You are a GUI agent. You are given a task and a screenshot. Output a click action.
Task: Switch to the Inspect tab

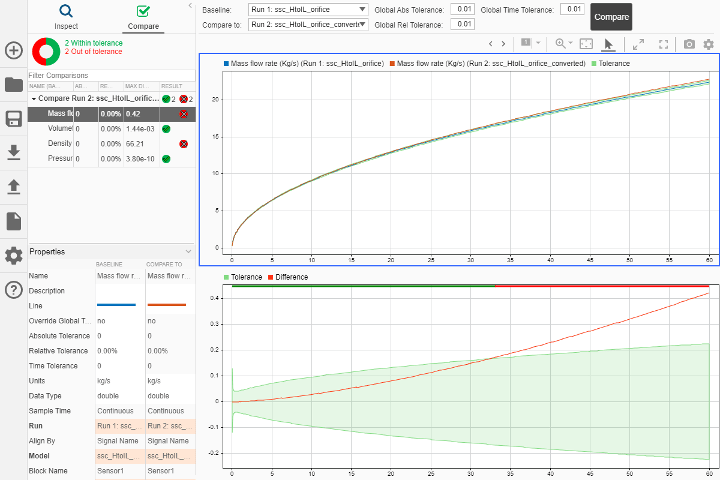pos(66,17)
